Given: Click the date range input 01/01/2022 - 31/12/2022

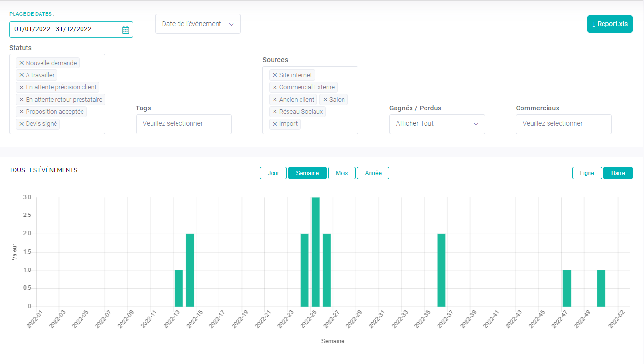Looking at the screenshot, I should (71, 29).
